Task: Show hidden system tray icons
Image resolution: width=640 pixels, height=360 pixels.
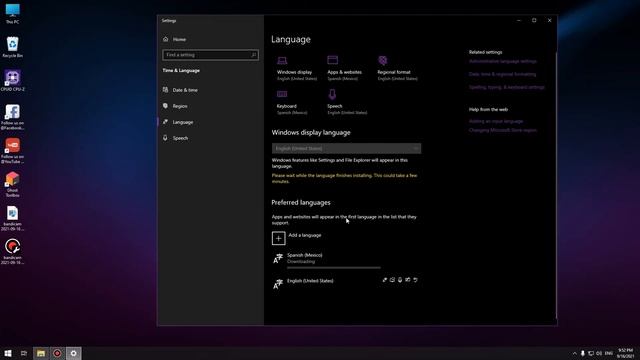Action: (575, 353)
